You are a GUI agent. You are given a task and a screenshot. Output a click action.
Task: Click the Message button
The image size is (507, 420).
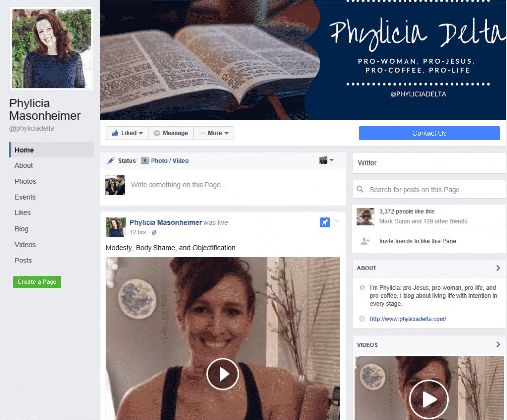tap(170, 133)
